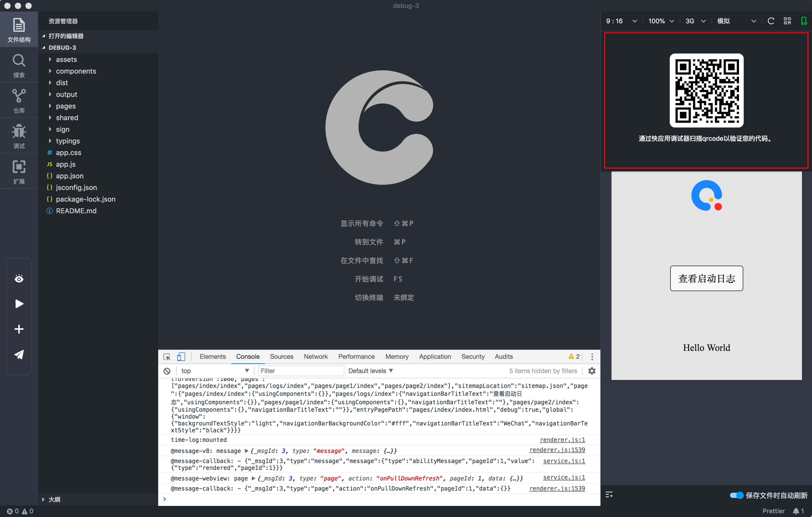Open the 调试 debug panel
Screen dimensions: 812x517
point(19,136)
